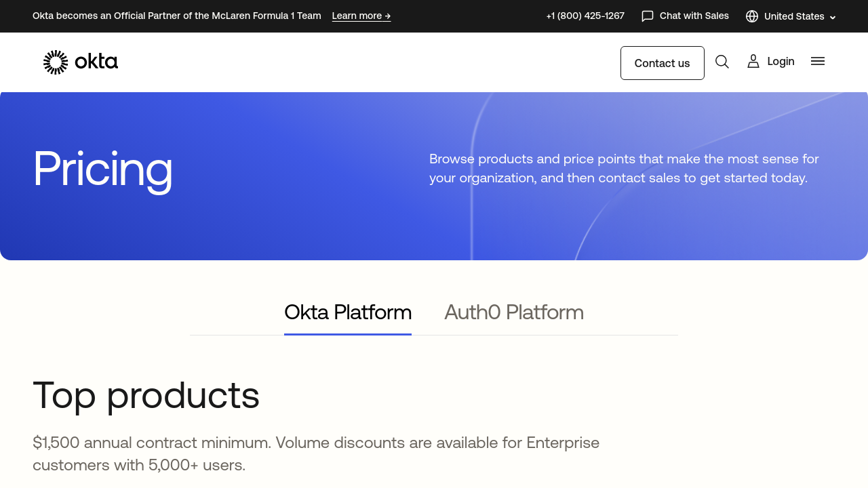Viewport: 868px width, 488px height.
Task: Follow the Learn more link
Action: [361, 16]
